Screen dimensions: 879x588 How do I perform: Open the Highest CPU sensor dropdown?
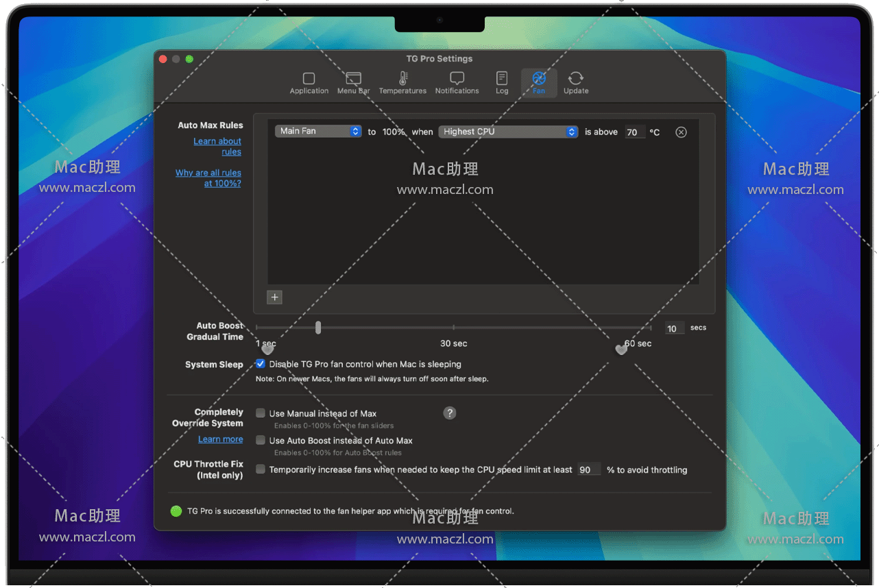(508, 132)
